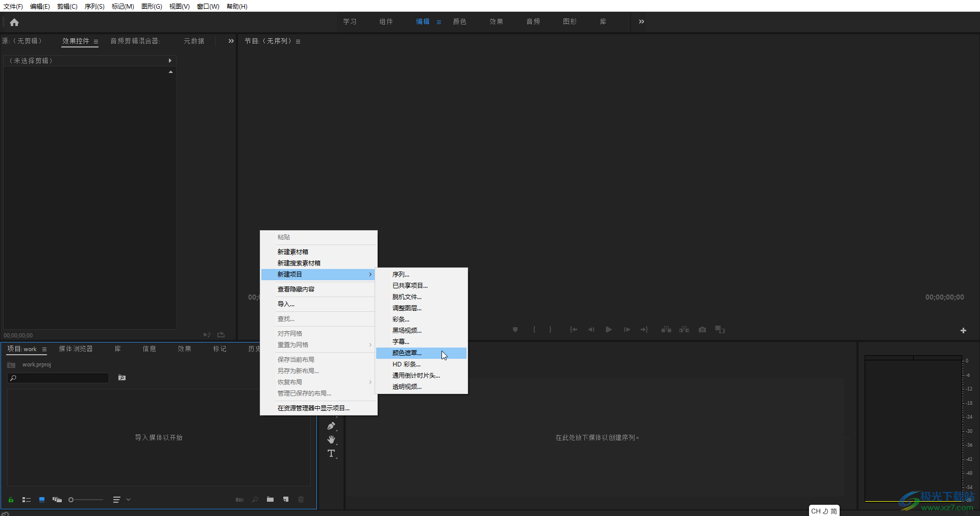
Task: Switch project panel to list view
Action: pyautogui.click(x=27, y=500)
